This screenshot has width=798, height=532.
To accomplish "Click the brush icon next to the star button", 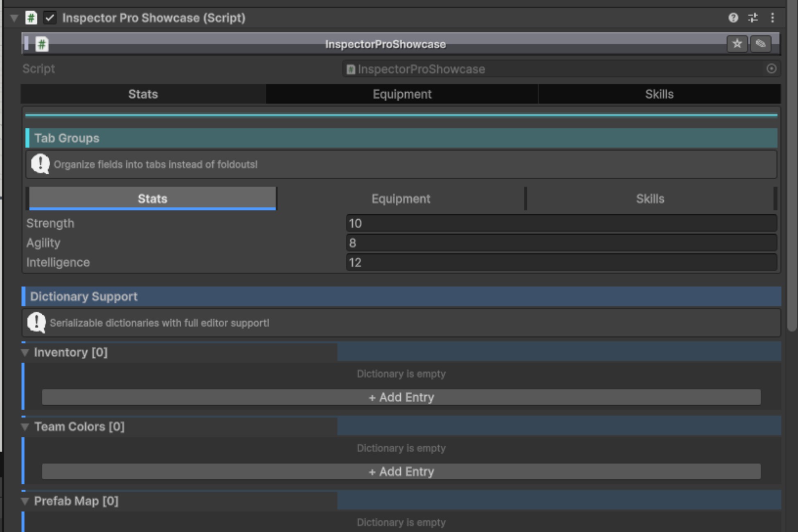I will (761, 44).
